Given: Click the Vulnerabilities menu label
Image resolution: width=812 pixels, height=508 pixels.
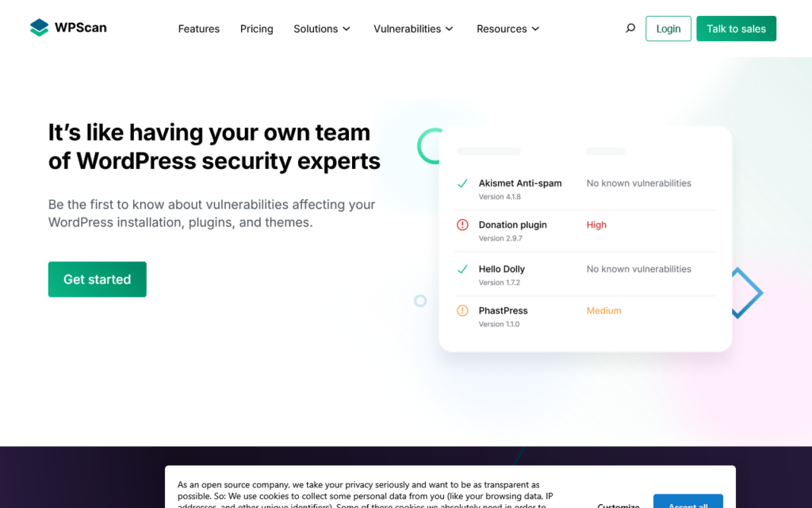Looking at the screenshot, I should tap(407, 29).
